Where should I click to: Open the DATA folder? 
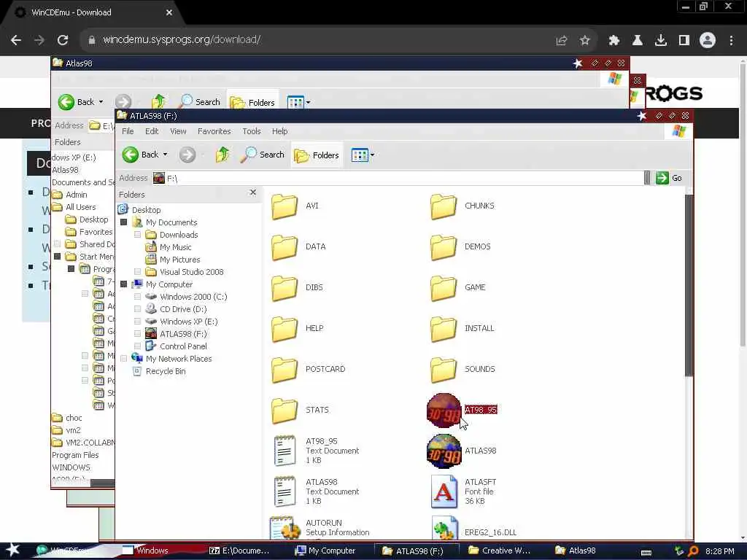pyautogui.click(x=285, y=247)
